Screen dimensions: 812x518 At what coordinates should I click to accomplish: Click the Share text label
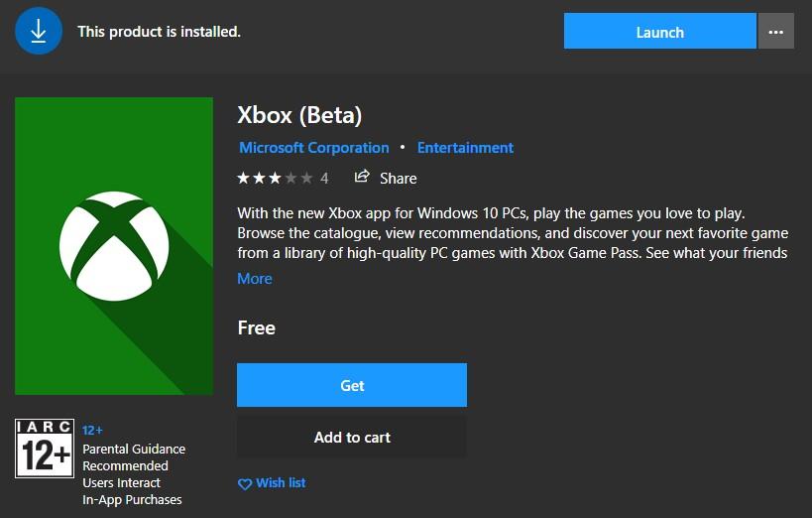point(398,179)
